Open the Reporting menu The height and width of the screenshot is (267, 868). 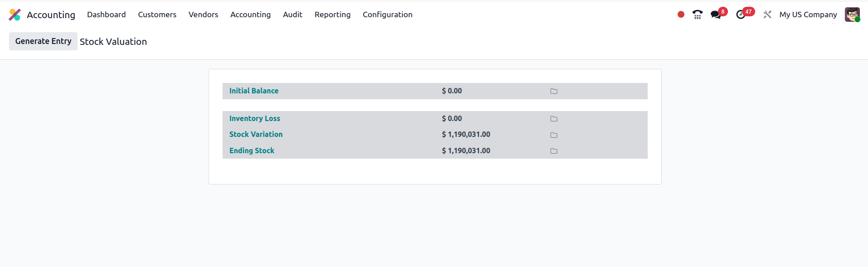(x=332, y=15)
